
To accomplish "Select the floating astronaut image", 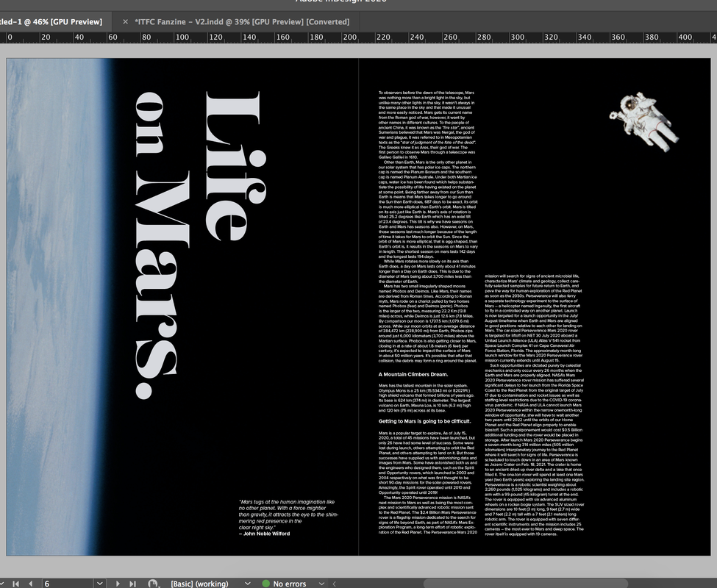I will point(644,122).
